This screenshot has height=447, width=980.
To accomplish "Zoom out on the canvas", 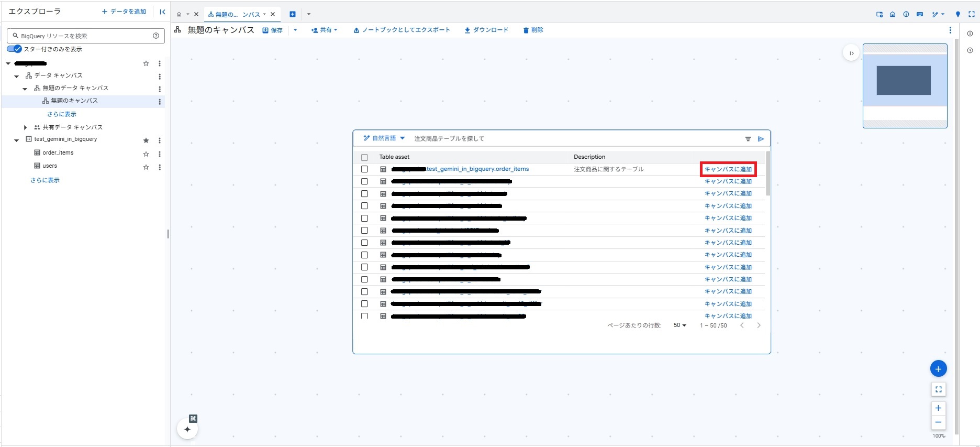I will point(938,422).
